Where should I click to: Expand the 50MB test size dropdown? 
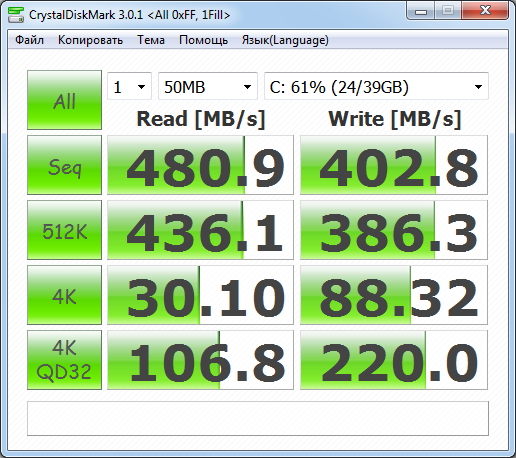pyautogui.click(x=208, y=86)
